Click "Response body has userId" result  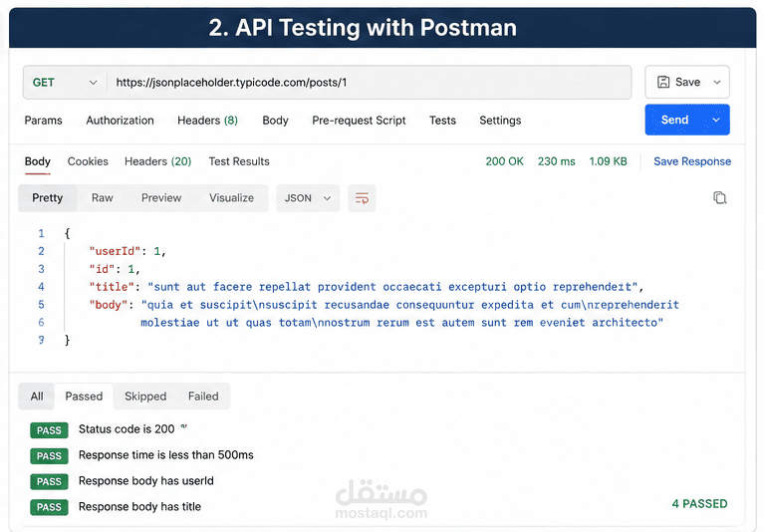point(146,481)
